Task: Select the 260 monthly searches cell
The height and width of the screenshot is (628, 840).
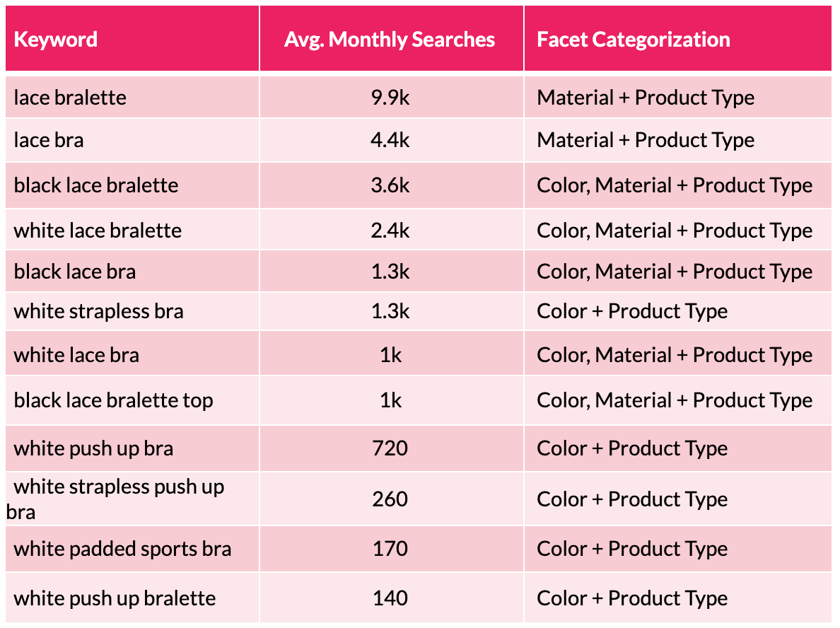Action: (x=390, y=499)
